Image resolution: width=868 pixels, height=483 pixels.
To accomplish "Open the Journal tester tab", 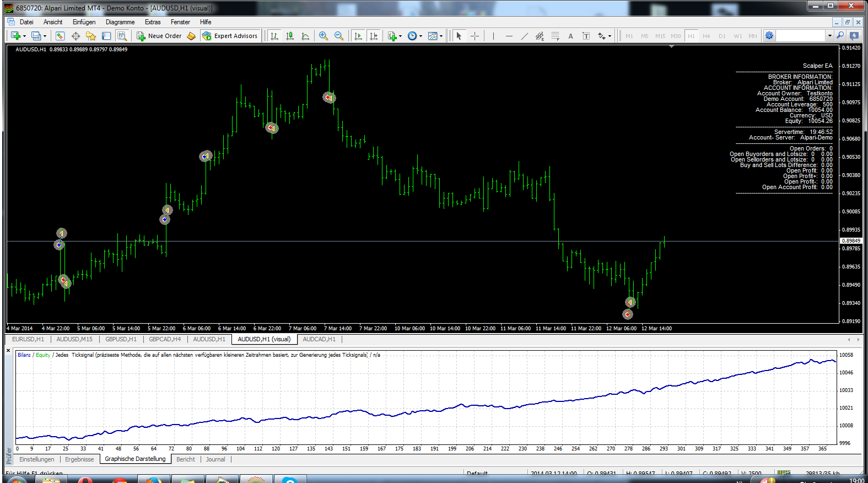I will point(215,459).
